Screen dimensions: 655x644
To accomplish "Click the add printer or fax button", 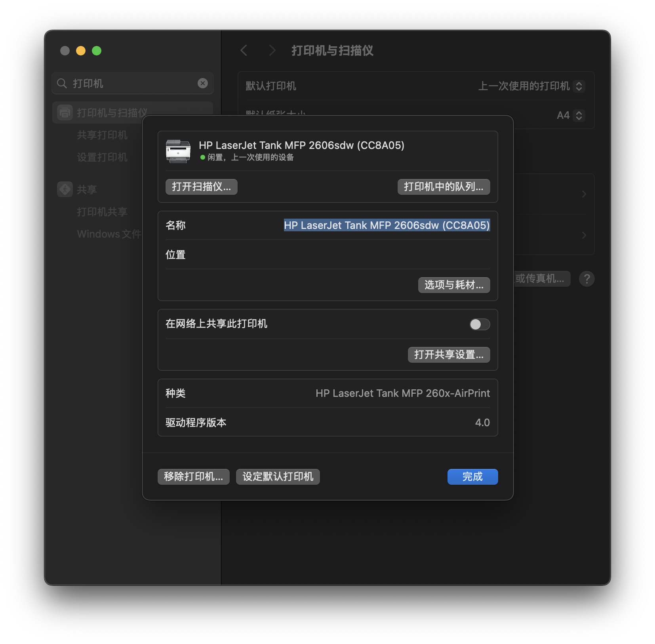I will [542, 279].
